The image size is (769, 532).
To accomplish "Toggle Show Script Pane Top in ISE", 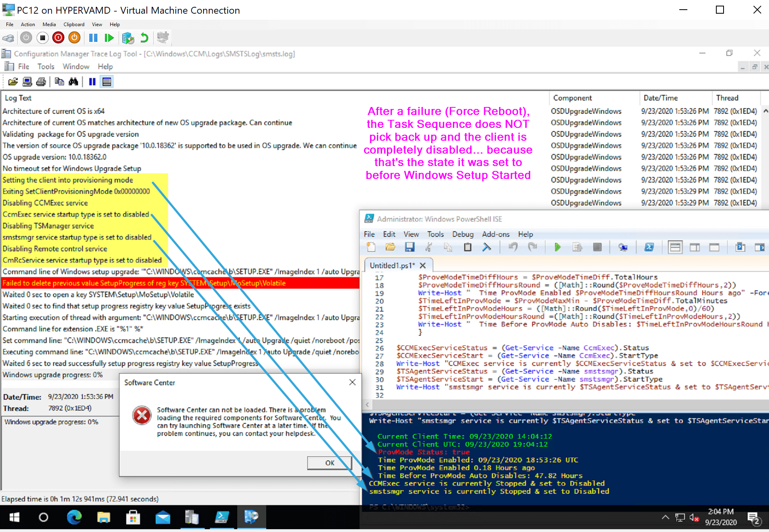I will (x=675, y=247).
